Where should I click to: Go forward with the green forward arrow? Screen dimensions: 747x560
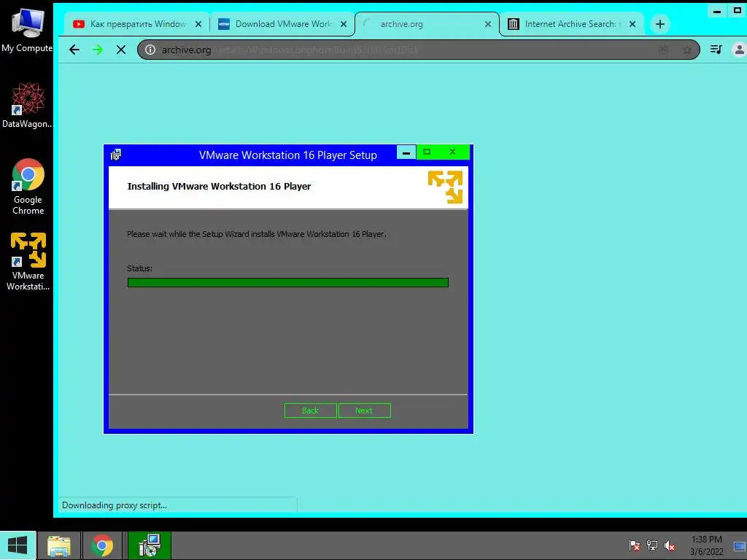pyautogui.click(x=98, y=50)
